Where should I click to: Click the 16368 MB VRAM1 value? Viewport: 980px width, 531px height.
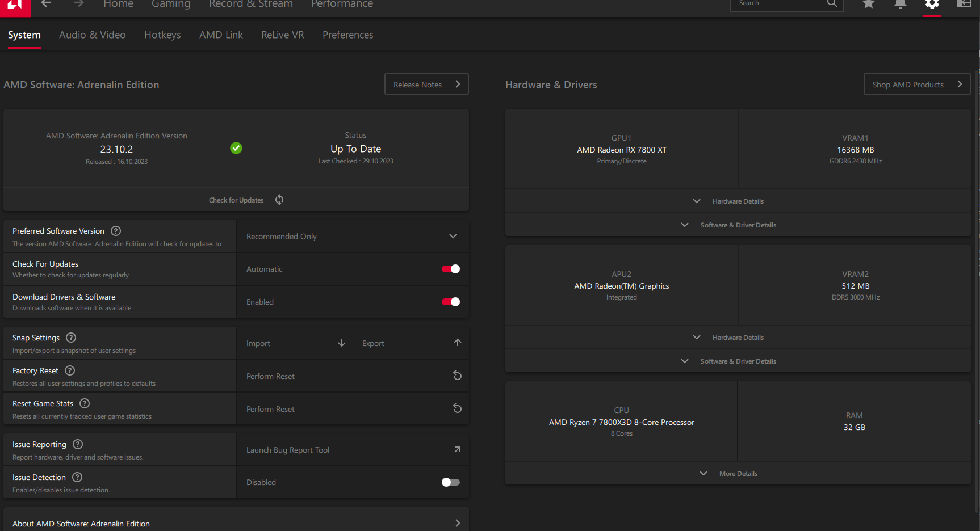[856, 150]
